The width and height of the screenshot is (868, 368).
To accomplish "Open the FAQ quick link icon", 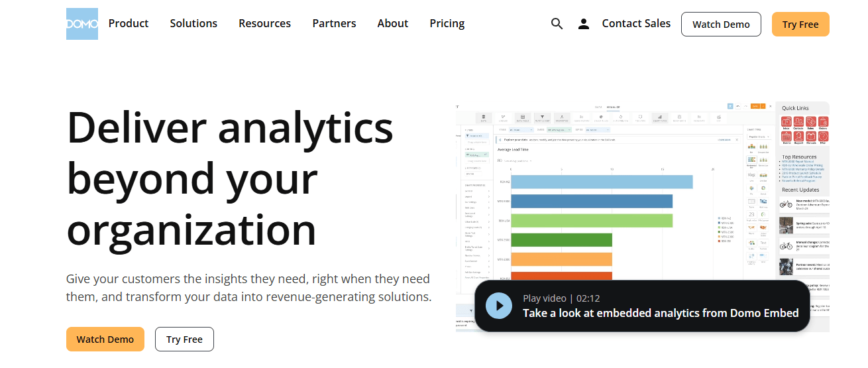I will 823,137.
